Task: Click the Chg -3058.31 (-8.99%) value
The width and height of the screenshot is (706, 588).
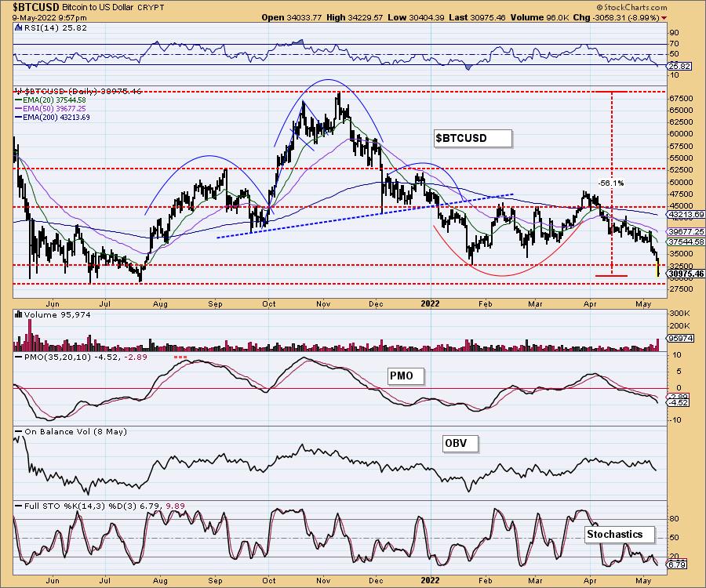Action: coord(617,17)
